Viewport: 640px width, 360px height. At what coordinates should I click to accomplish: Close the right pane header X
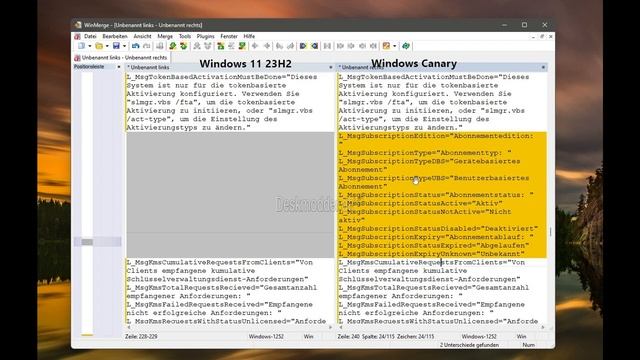click(543, 67)
